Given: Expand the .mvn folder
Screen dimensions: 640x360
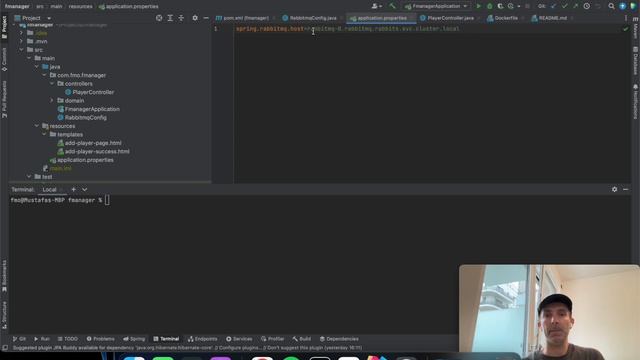Looking at the screenshot, I should tap(21, 41).
